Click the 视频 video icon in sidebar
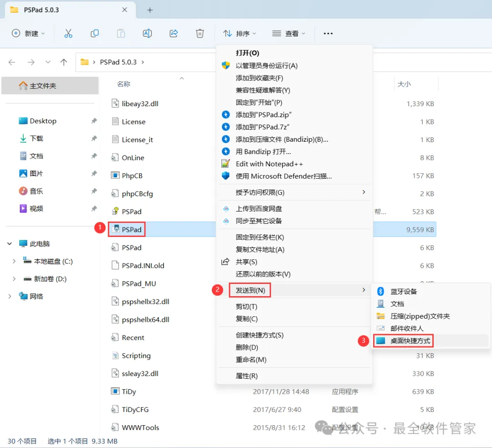Image resolution: width=492 pixels, height=448 pixels. pos(23,208)
